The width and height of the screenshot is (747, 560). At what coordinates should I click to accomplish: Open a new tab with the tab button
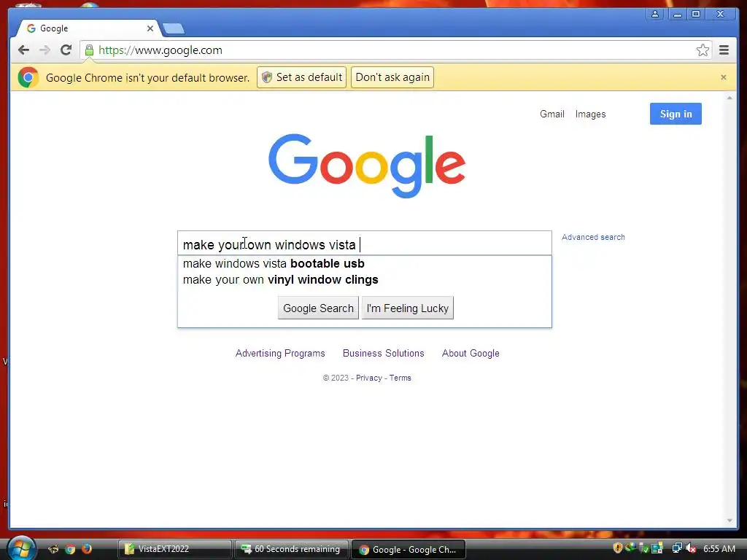(x=174, y=29)
